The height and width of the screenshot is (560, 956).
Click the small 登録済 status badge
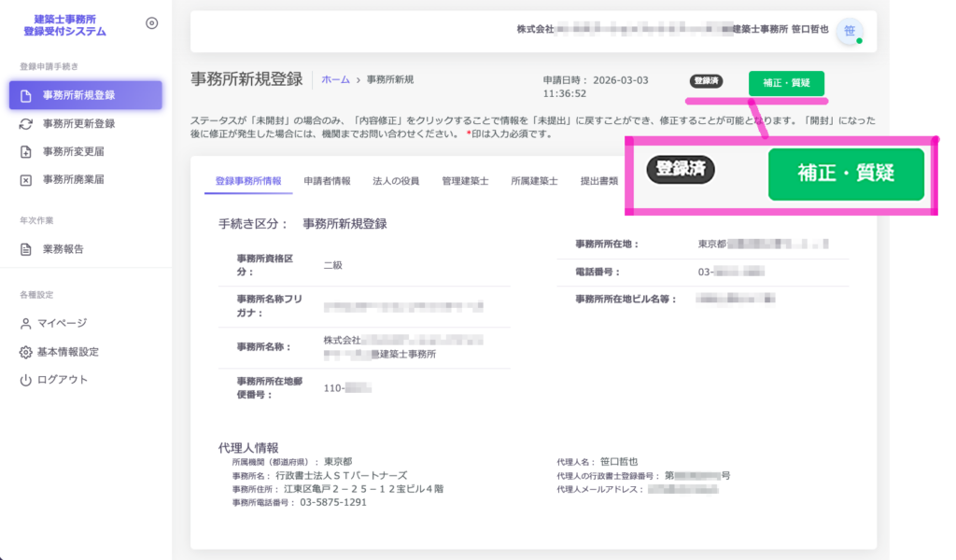(x=706, y=81)
